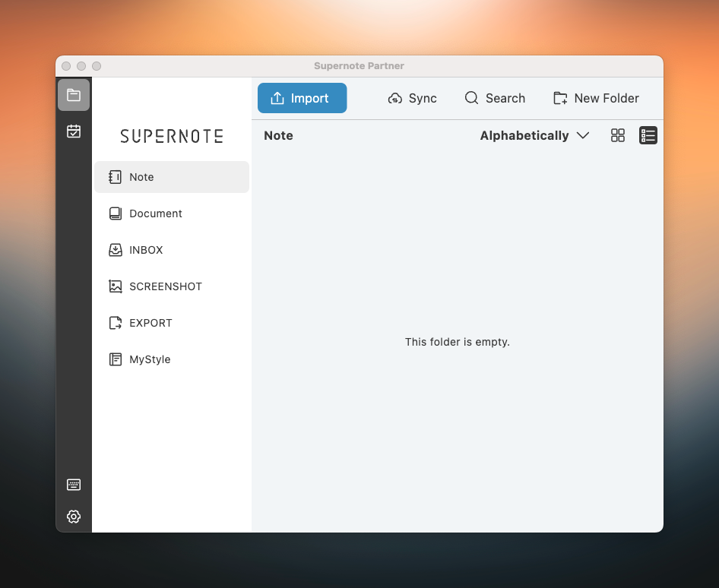
Task: Open the keyboard icon in dark sidebar
Action: (74, 485)
